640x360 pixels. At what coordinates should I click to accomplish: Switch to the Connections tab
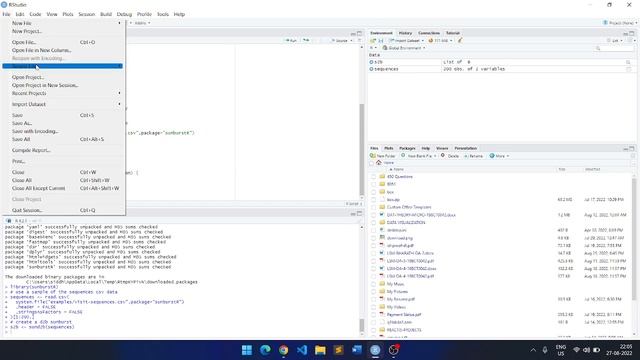tap(429, 33)
